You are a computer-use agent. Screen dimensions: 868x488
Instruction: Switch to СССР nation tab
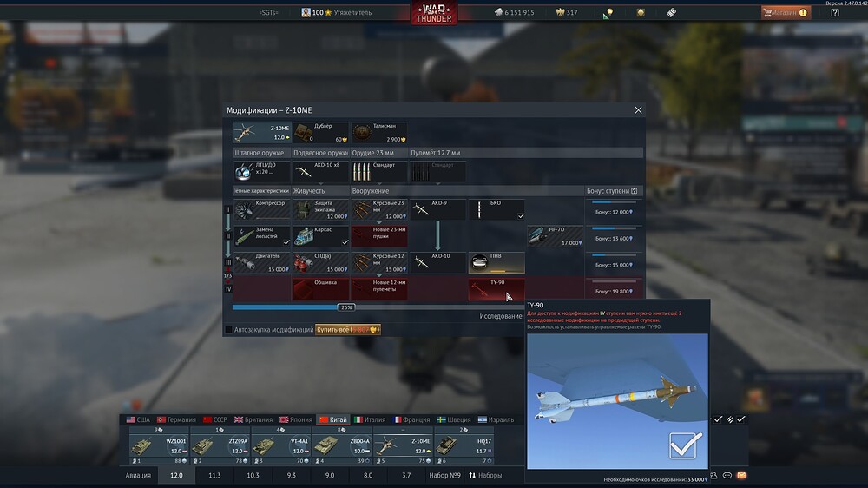[214, 419]
